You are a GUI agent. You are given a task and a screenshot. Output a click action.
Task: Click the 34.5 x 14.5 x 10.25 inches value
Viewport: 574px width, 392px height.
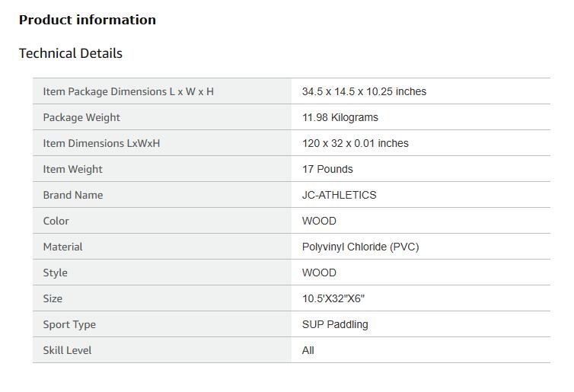(x=364, y=91)
